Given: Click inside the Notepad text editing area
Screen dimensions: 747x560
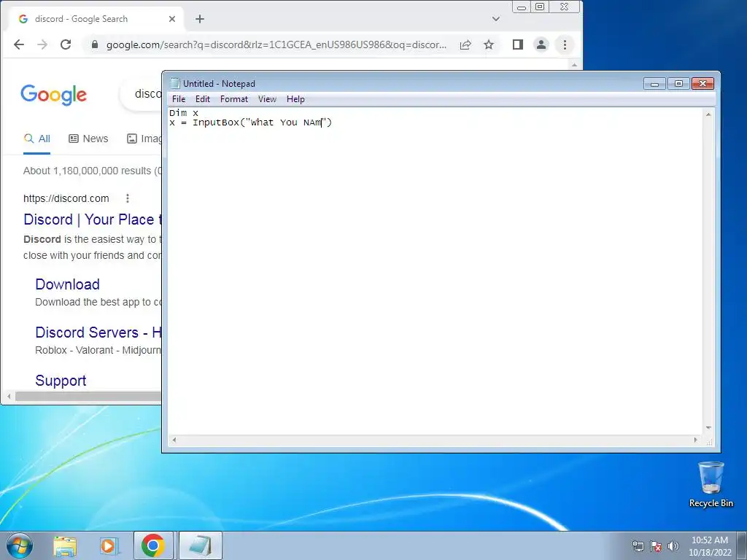Looking at the screenshot, I should click(x=435, y=271).
